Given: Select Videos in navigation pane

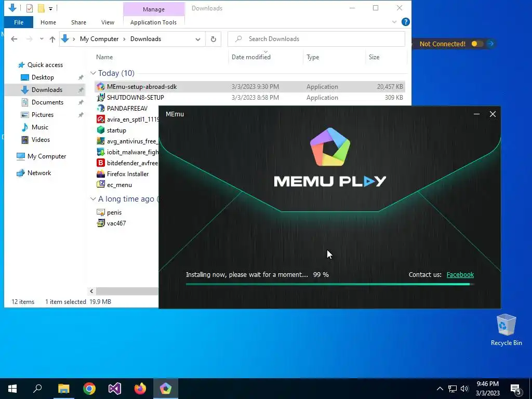Looking at the screenshot, I should [41, 140].
